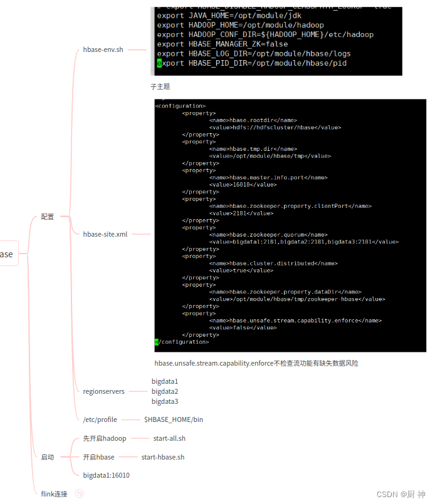Select the 开启hbase node

click(x=98, y=457)
